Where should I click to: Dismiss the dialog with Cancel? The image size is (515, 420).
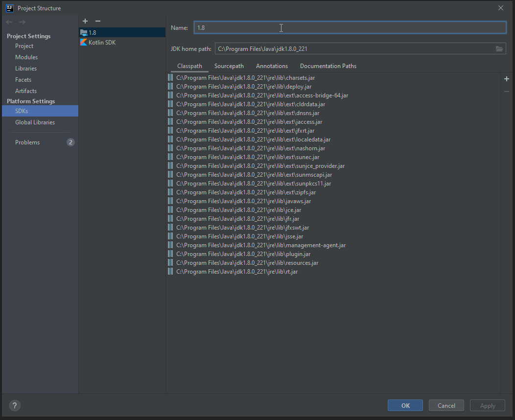click(446, 405)
